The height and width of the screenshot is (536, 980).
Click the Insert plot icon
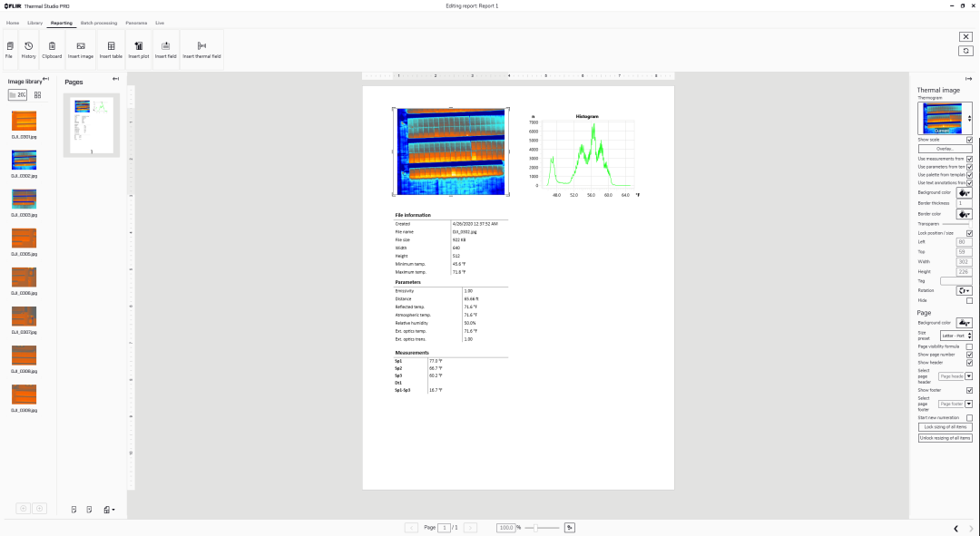pos(138,49)
